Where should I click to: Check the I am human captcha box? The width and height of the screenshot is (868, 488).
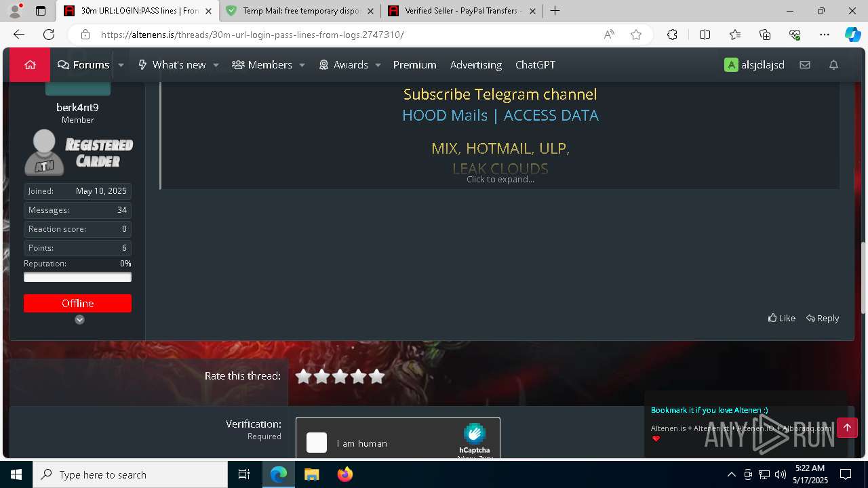[317, 443]
